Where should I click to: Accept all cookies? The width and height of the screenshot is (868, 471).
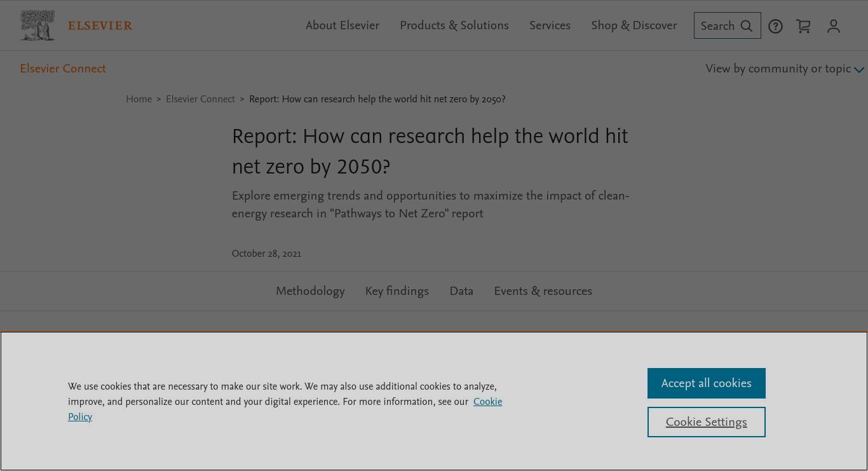click(707, 383)
